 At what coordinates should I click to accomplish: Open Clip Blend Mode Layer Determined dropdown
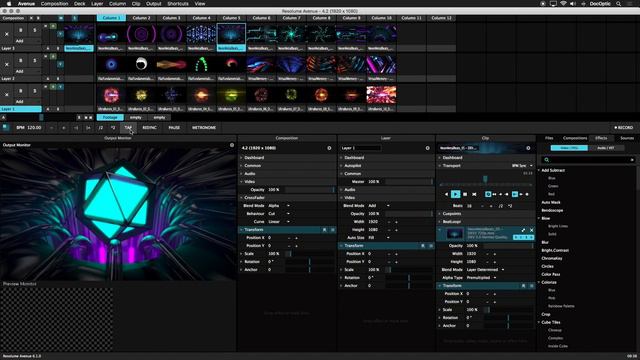485,270
